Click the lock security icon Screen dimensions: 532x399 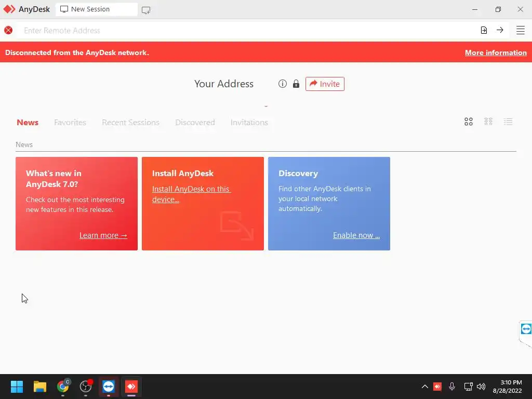296,84
